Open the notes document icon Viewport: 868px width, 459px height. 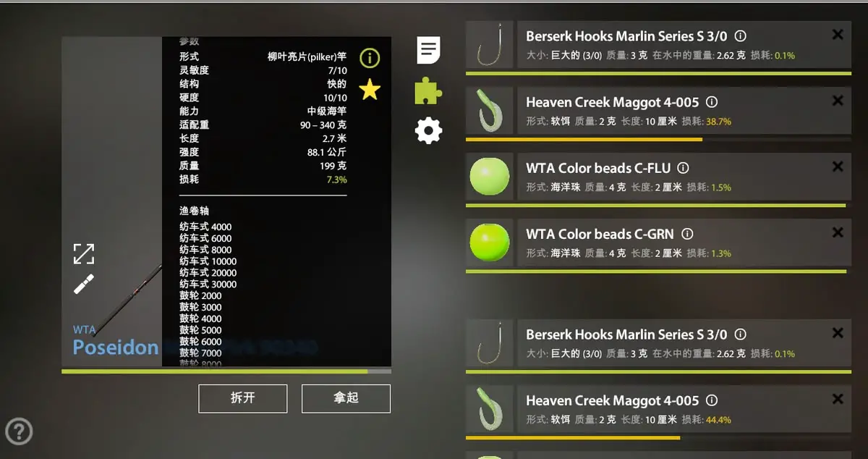tap(429, 50)
